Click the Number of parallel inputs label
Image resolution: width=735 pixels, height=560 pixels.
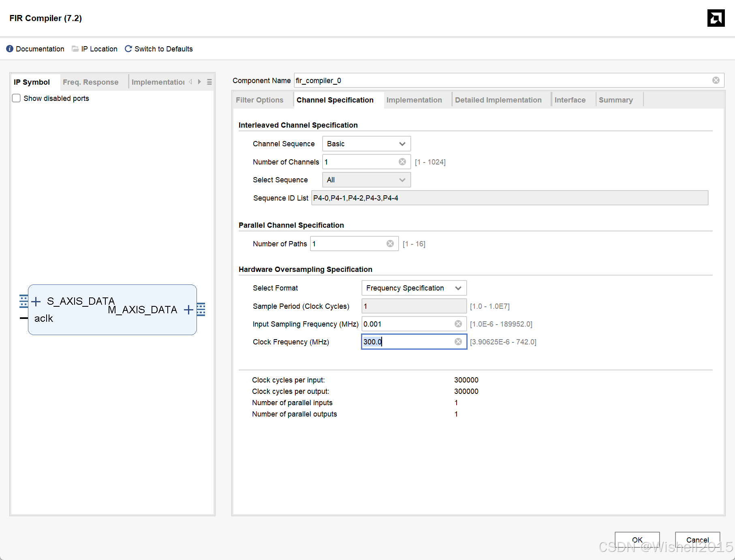[x=292, y=402]
